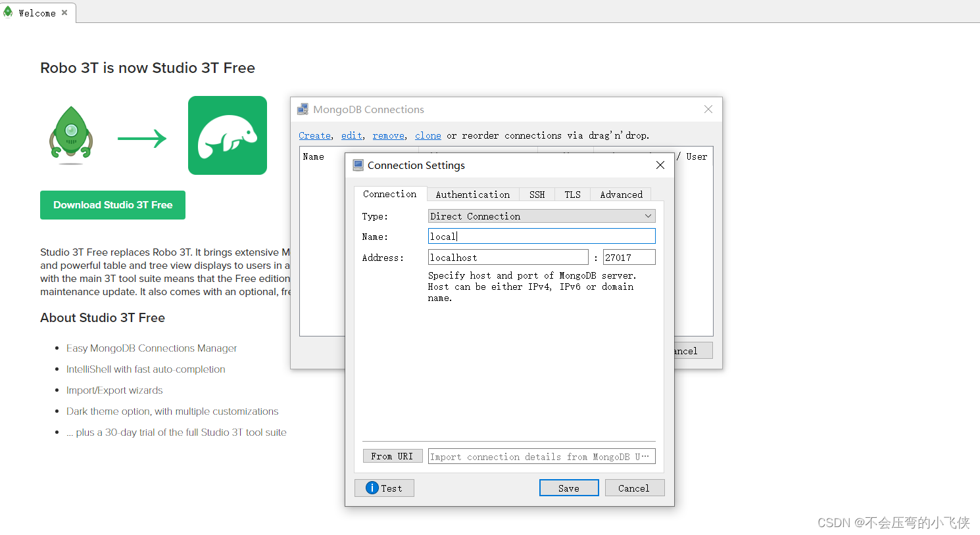
Task: Open the TLS tab
Action: (573, 195)
